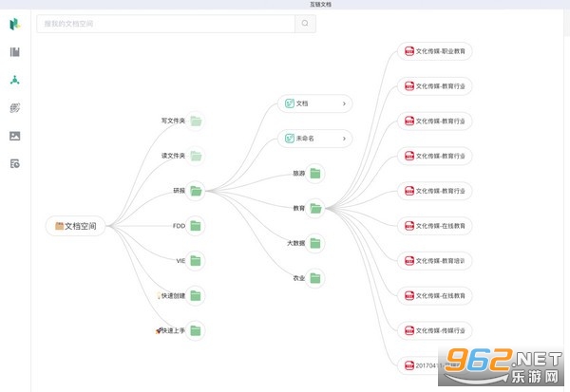This screenshot has width=570, height=392.
Task: Open the FDD folder icon
Action: 196,226
